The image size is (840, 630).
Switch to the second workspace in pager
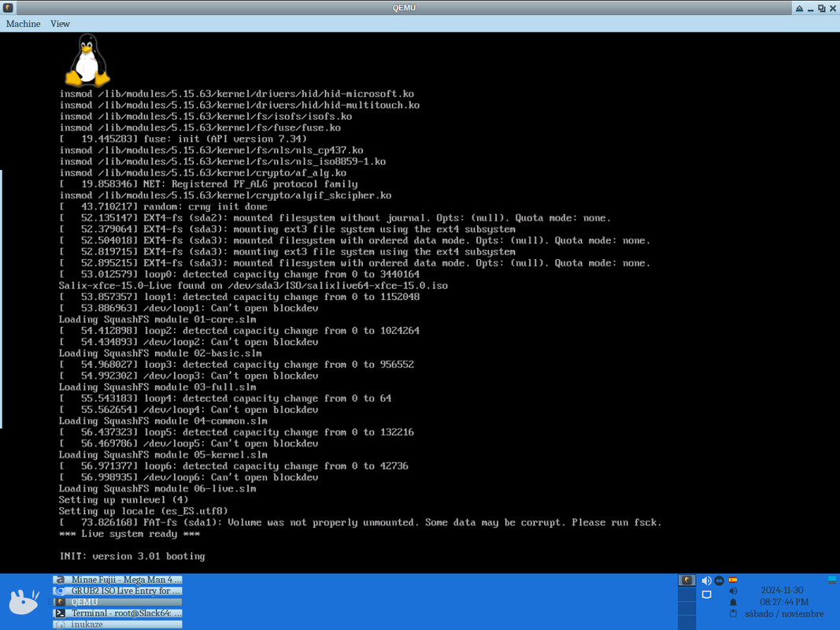pos(686,595)
